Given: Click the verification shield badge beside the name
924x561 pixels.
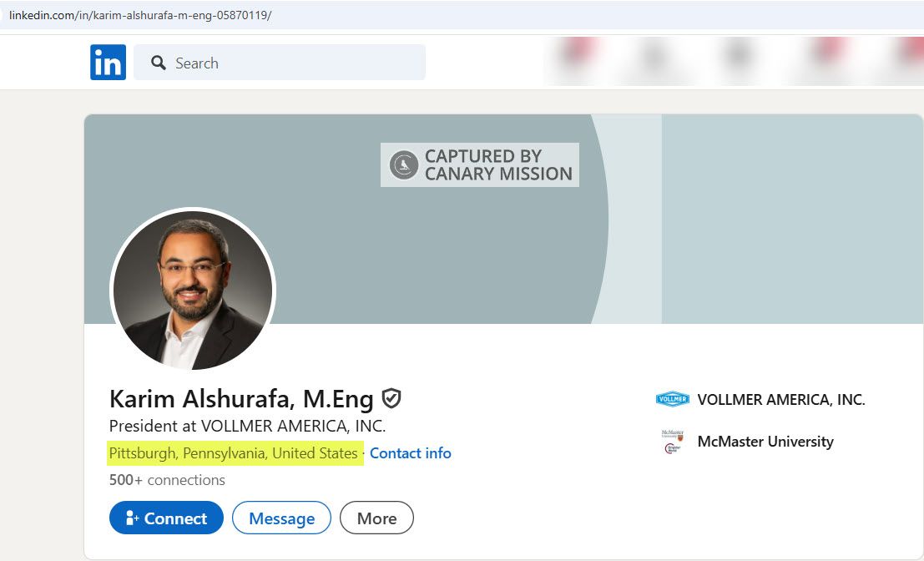Looking at the screenshot, I should [391, 398].
